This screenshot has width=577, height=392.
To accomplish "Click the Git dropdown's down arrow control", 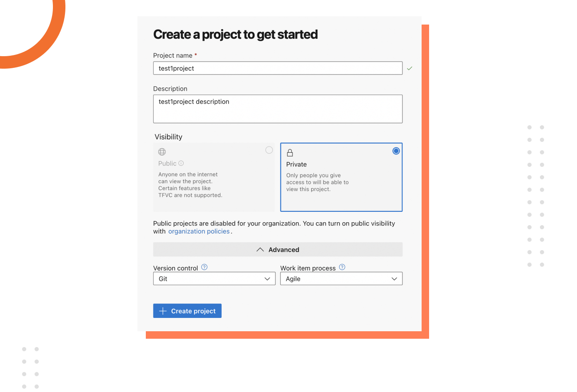I will (x=267, y=278).
